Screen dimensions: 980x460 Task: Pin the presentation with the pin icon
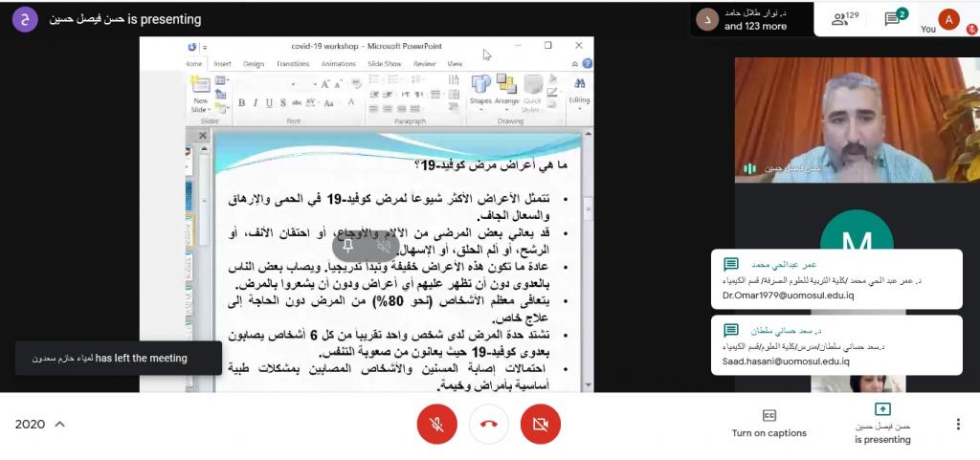348,246
